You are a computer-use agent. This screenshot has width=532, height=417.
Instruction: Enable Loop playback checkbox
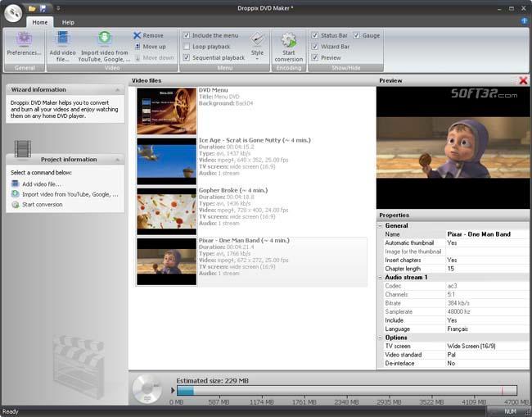pyautogui.click(x=187, y=47)
